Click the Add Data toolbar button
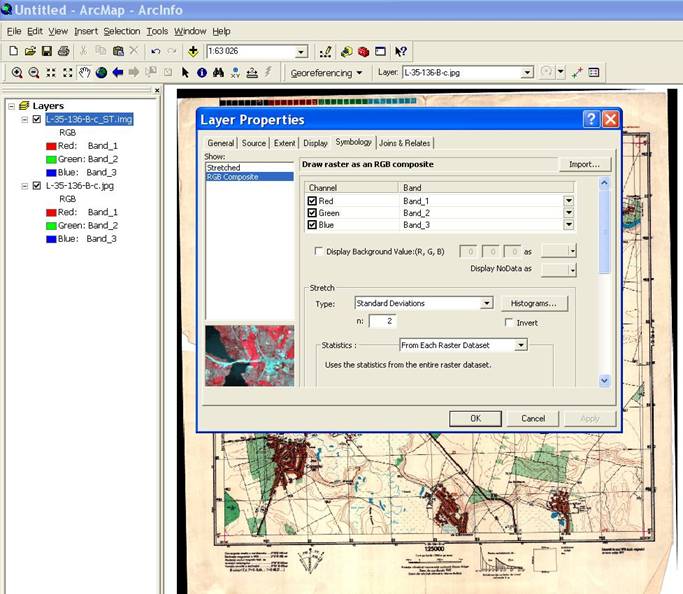683x594 pixels. pos(192,51)
